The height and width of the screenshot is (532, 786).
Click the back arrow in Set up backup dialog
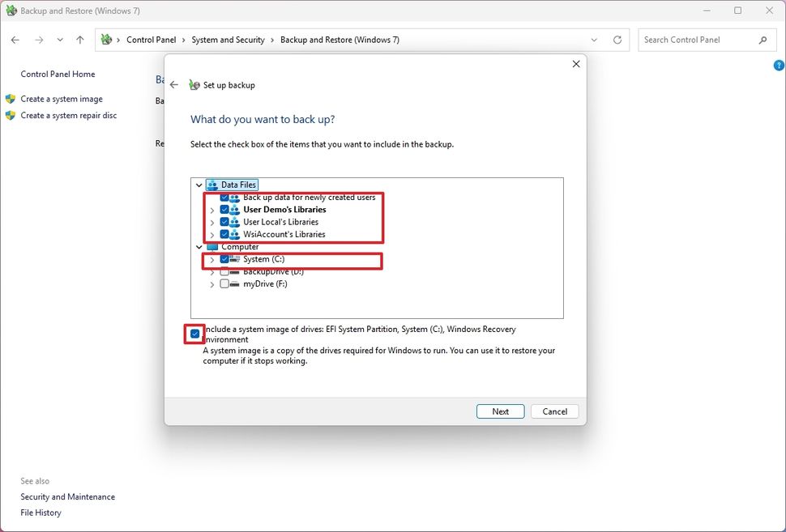[174, 84]
